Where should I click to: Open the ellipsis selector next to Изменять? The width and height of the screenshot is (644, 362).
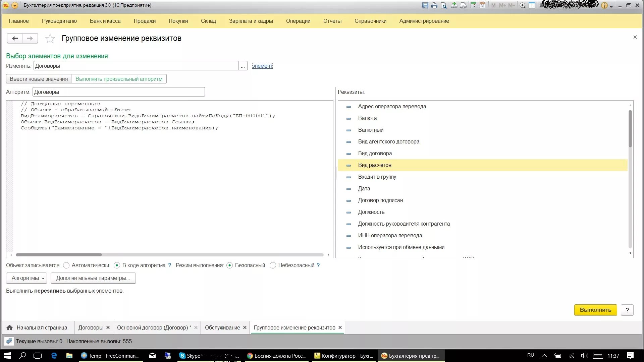pos(243,66)
